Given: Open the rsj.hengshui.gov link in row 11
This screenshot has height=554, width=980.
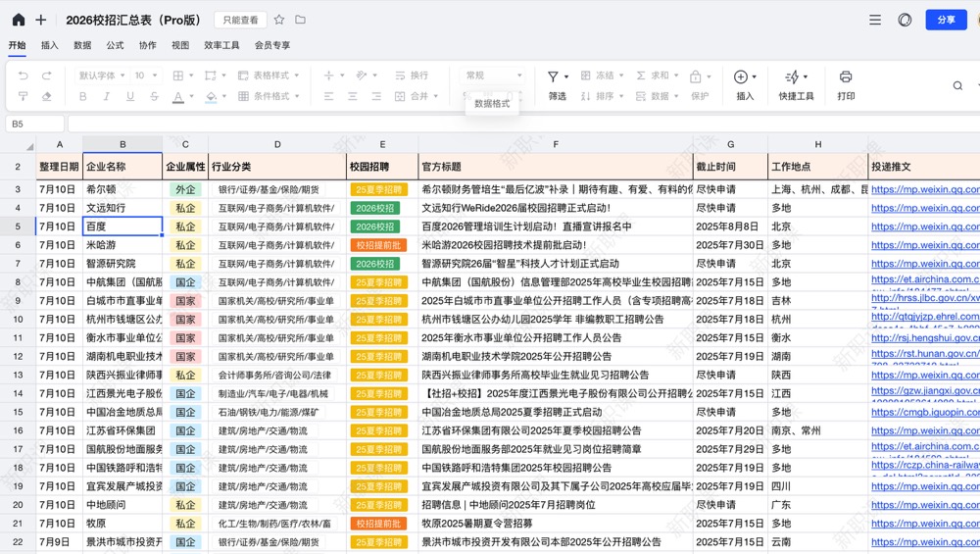Looking at the screenshot, I should point(925,337).
